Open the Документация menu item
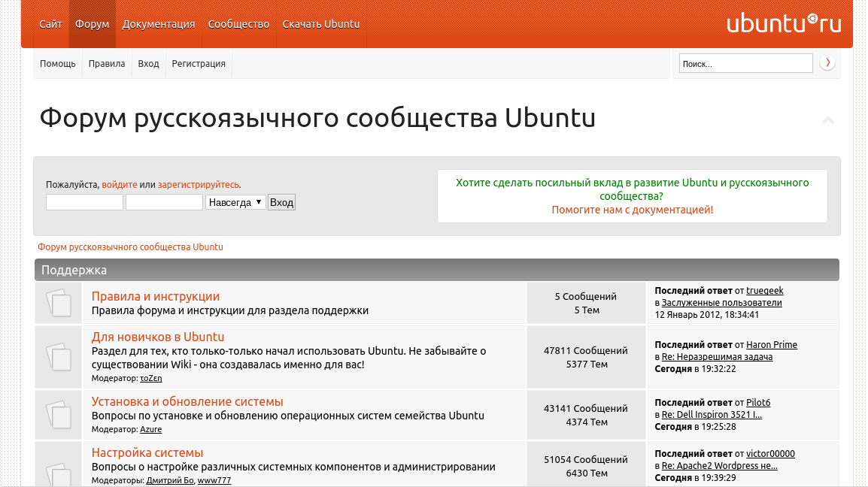 (x=158, y=24)
